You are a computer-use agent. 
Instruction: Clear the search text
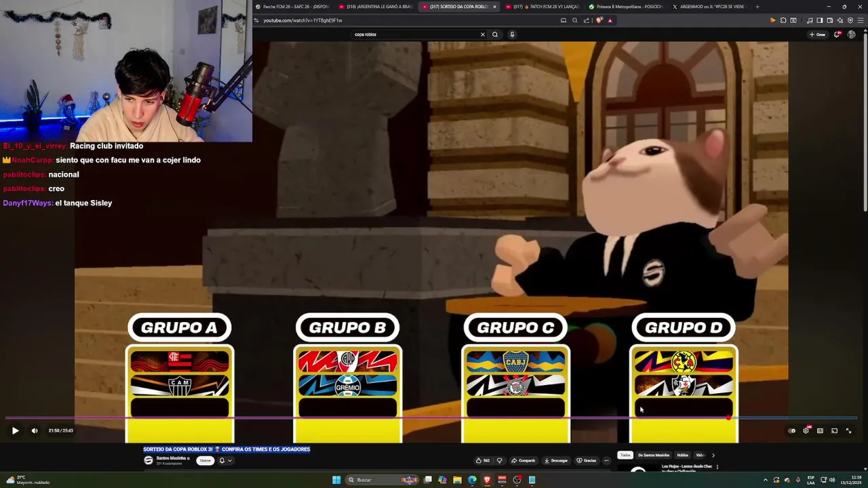pyautogui.click(x=483, y=34)
